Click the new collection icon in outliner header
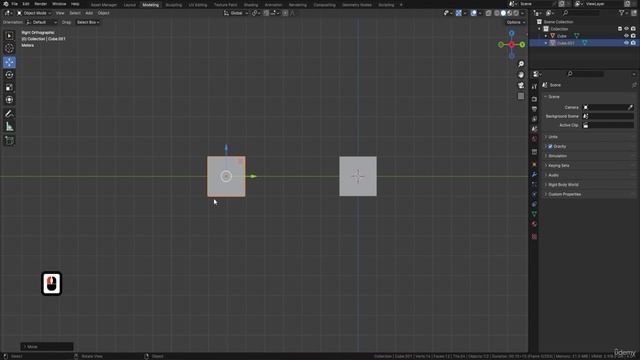640x360 pixels. (x=633, y=13)
